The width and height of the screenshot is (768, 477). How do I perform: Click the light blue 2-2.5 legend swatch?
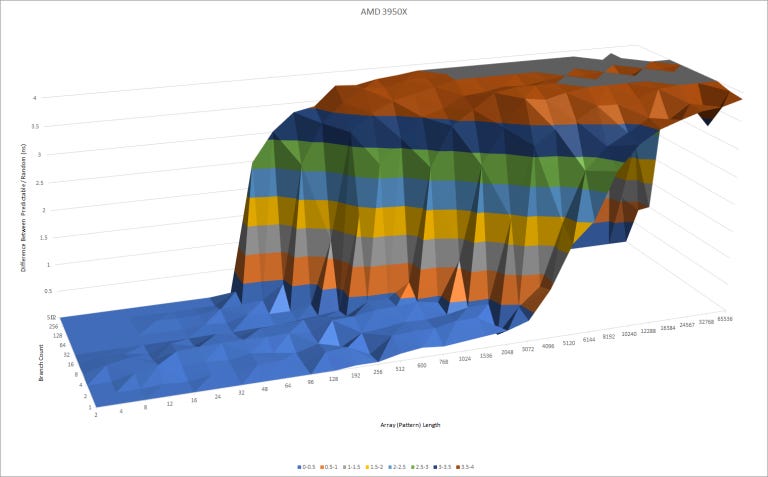click(x=390, y=467)
